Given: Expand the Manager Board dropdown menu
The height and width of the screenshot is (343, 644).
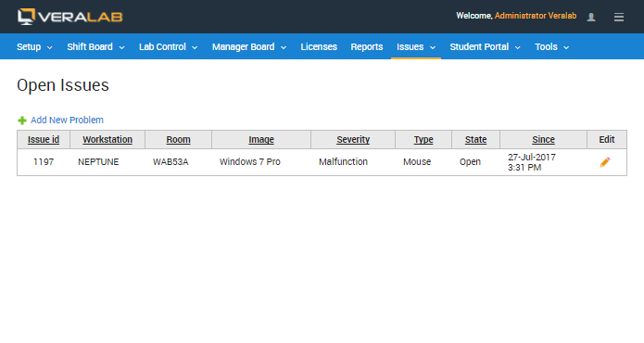Looking at the screenshot, I should (249, 47).
